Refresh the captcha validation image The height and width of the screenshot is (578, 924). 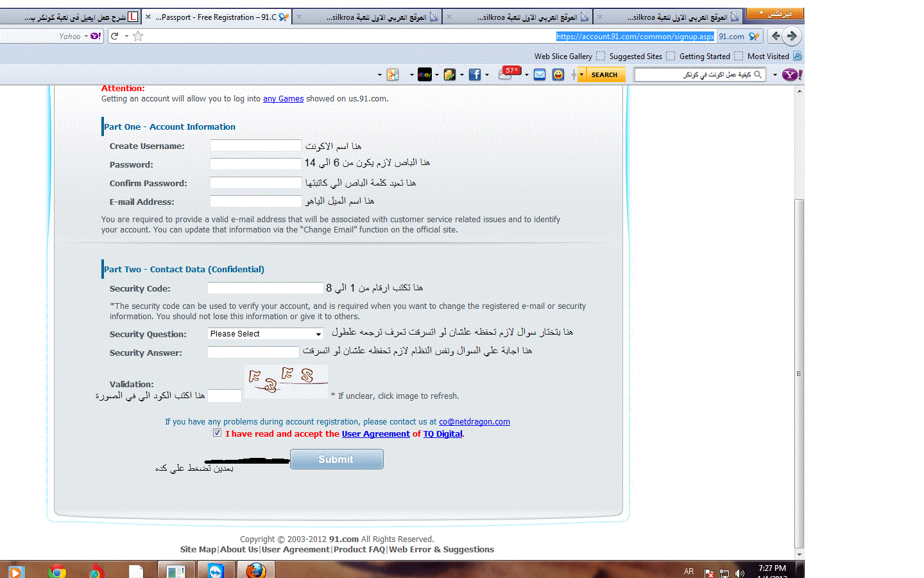tap(286, 381)
